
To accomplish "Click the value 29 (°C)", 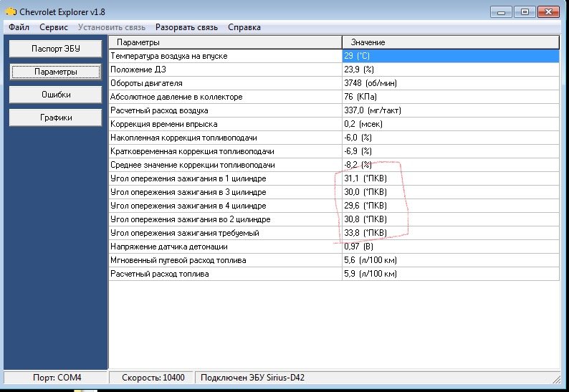I will 357,56.
